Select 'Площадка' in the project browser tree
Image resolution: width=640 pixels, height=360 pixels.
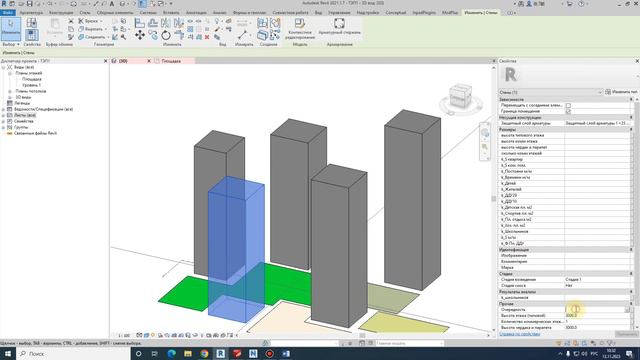tap(31, 79)
